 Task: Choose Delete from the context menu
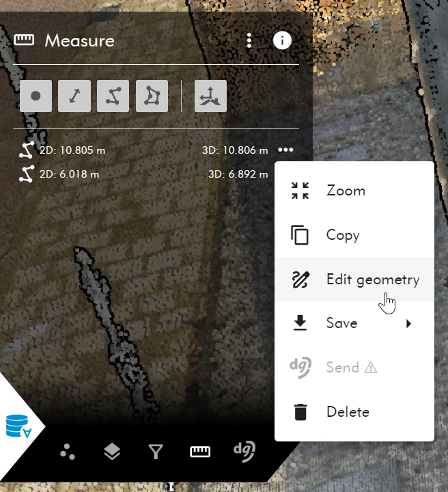[348, 412]
